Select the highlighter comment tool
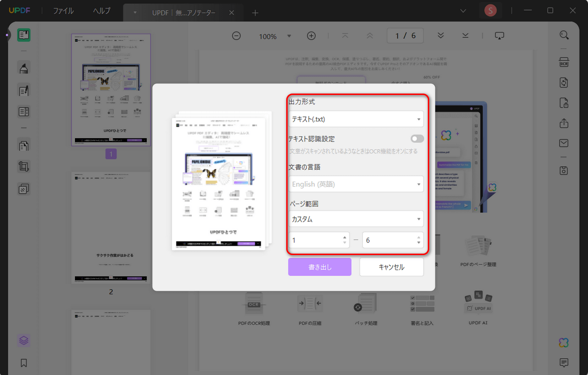The width and height of the screenshot is (588, 375). pyautogui.click(x=24, y=68)
